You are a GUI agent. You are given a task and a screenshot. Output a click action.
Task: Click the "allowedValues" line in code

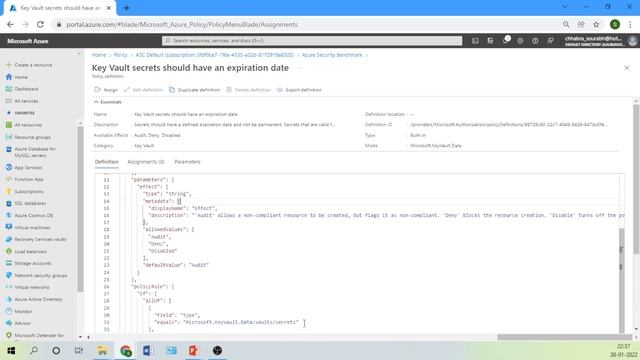(x=169, y=229)
